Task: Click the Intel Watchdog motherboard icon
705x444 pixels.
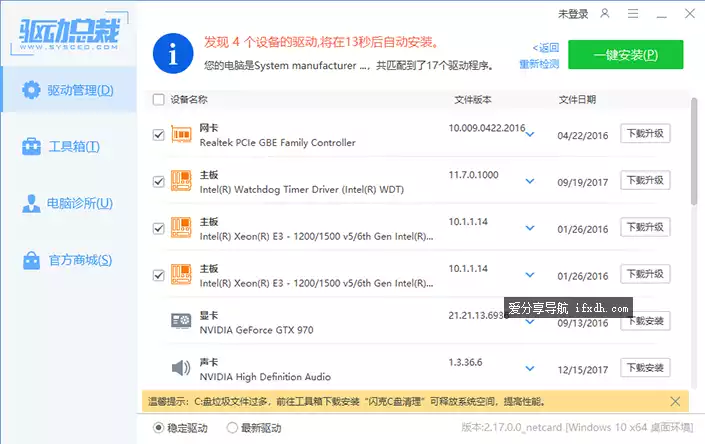Action: 181,181
